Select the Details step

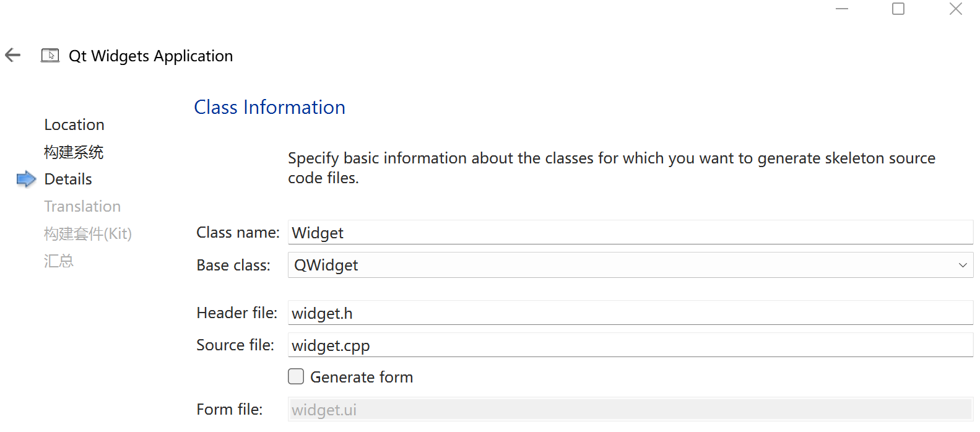tap(68, 179)
